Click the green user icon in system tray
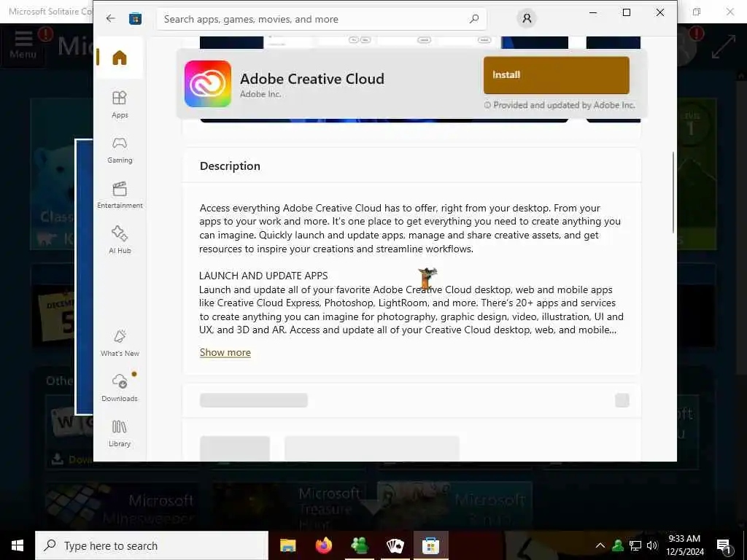The width and height of the screenshot is (747, 560). [x=618, y=545]
